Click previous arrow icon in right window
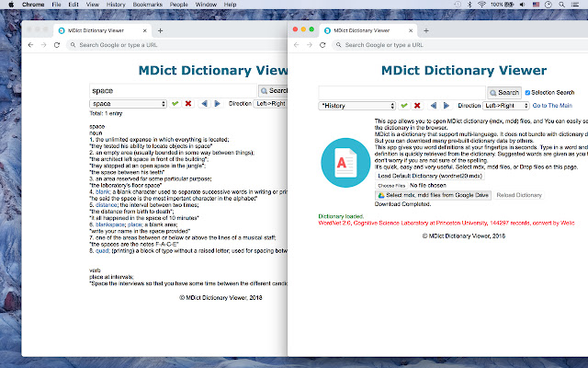588x368 pixels. point(433,106)
